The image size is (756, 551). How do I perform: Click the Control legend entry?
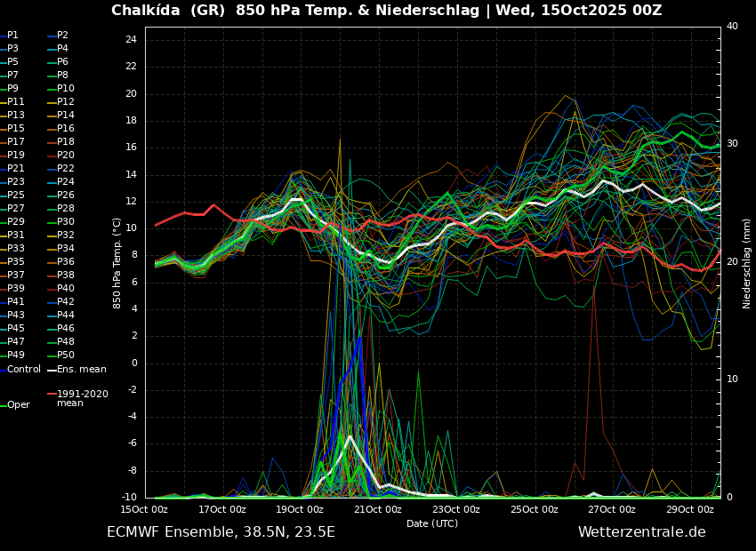[24, 369]
